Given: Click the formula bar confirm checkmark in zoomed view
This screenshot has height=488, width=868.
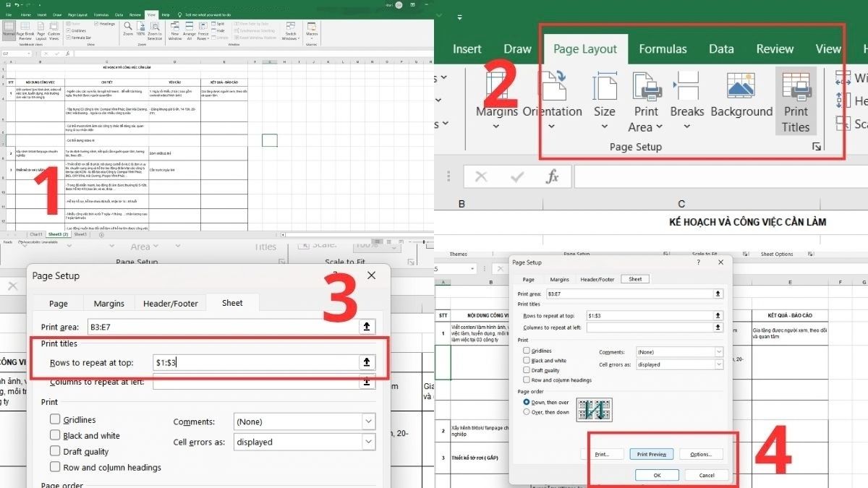Looking at the screenshot, I should pos(517,176).
